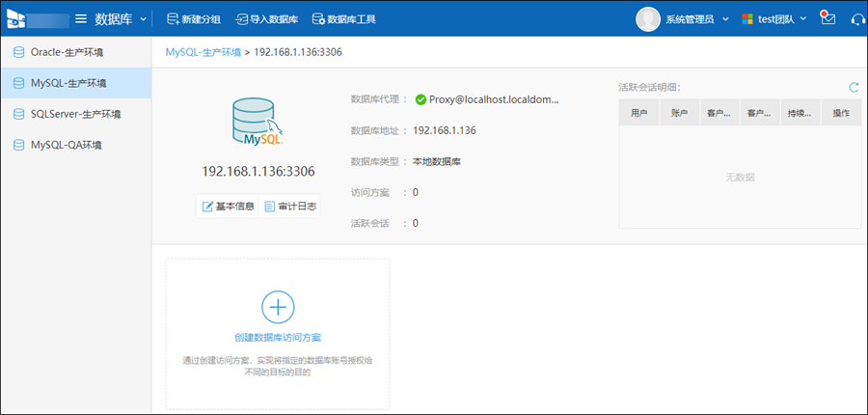
Task: Click database icon beside SQLServer-生产环境
Action: coord(19,114)
